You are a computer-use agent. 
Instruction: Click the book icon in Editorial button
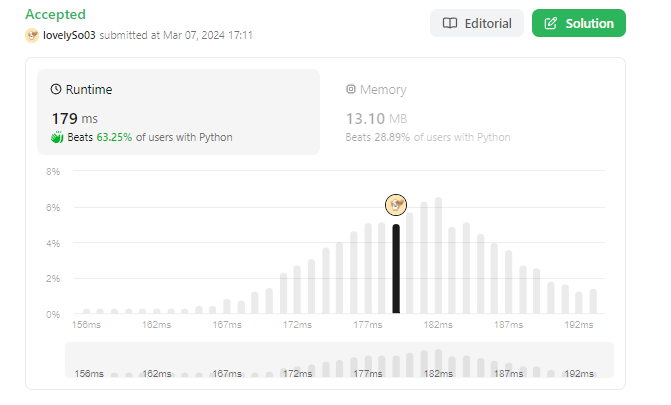[450, 23]
